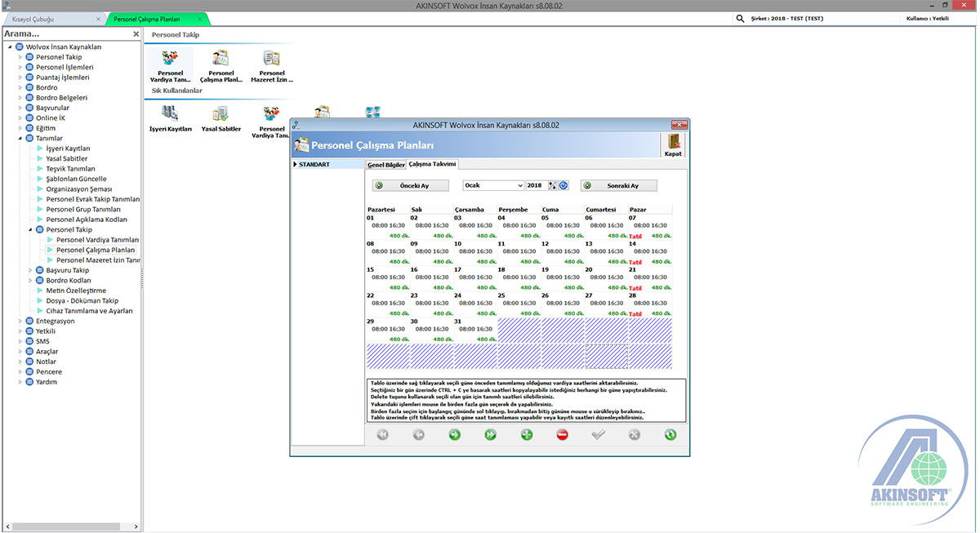Screen dimensions: 980x533
Task: Click the Pazartesi column header
Action: coord(388,210)
